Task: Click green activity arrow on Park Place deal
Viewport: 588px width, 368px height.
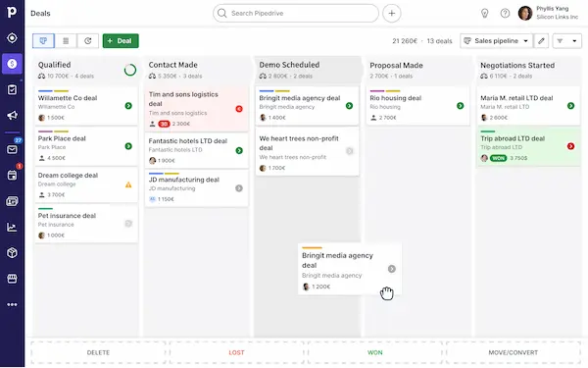Action: coord(128,146)
